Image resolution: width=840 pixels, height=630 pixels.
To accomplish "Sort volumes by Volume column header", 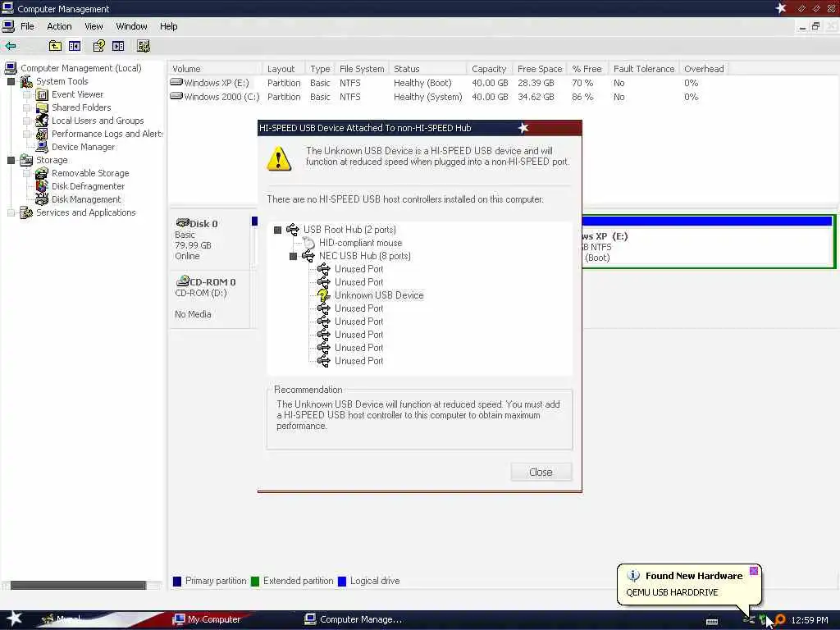I will pos(216,69).
